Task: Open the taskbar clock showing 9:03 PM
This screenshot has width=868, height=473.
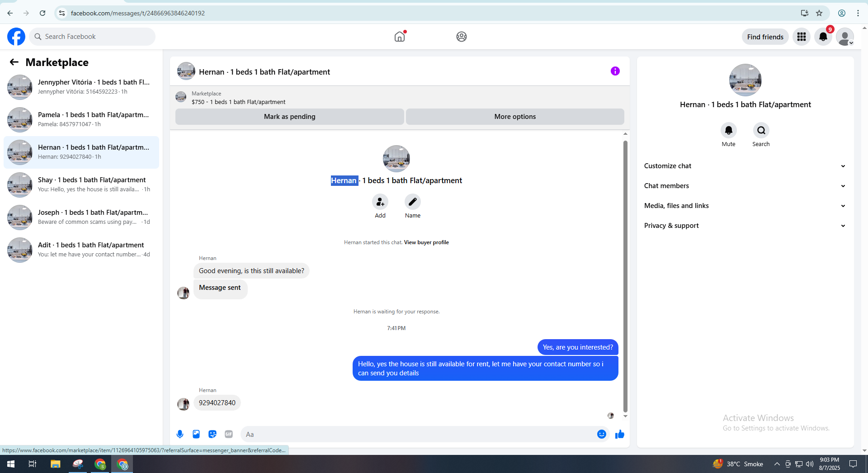Action: pyautogui.click(x=830, y=464)
